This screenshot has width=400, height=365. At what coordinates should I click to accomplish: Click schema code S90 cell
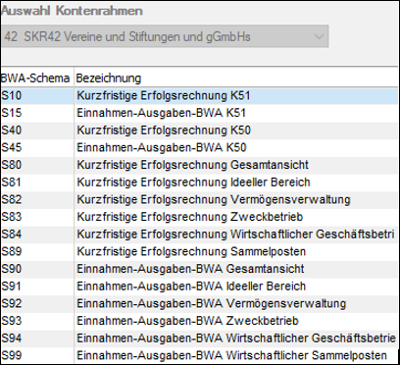(37, 269)
